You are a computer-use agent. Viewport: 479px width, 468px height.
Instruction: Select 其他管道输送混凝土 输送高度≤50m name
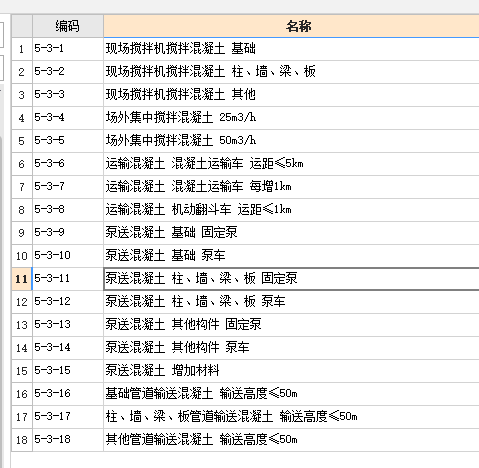click(291, 440)
